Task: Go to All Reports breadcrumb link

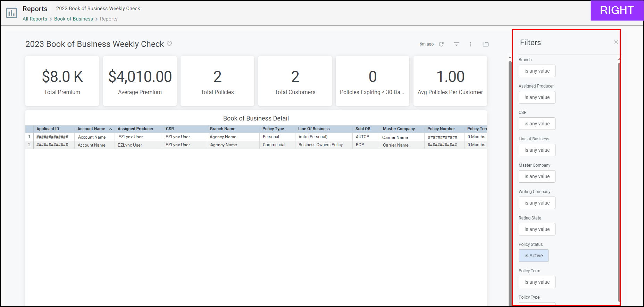Action: coord(35,19)
